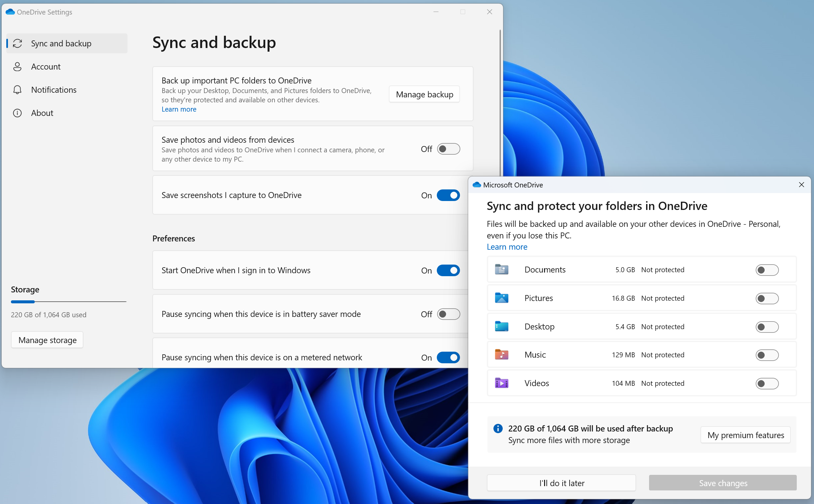Image resolution: width=814 pixels, height=504 pixels.
Task: Minimize the OneDrive Settings window
Action: [x=436, y=12]
